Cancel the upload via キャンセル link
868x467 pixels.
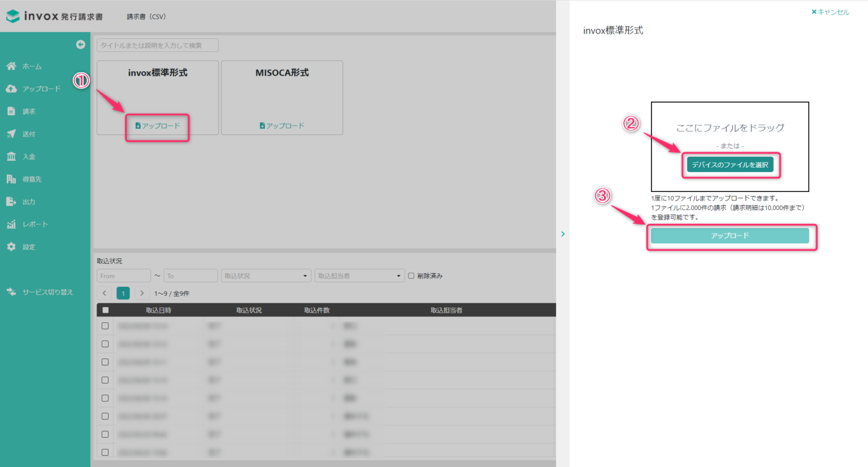click(x=830, y=11)
